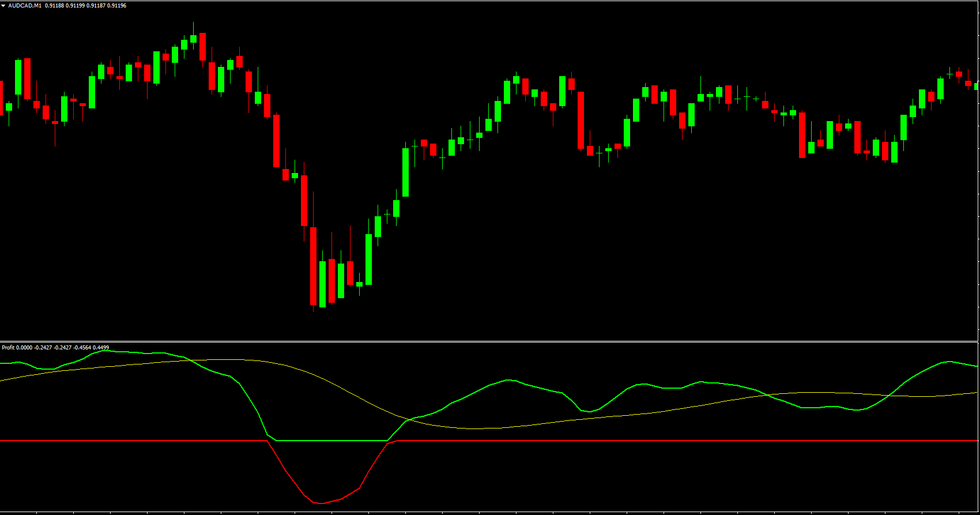Click the tall green candle in the recovery rally
The height and width of the screenshot is (515, 980).
tap(406, 172)
